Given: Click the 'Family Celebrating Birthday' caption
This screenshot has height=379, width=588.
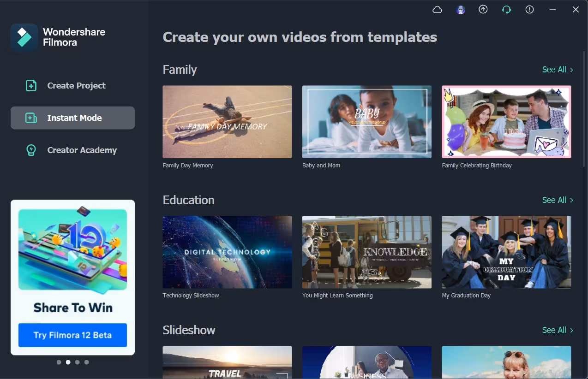Looking at the screenshot, I should [477, 166].
